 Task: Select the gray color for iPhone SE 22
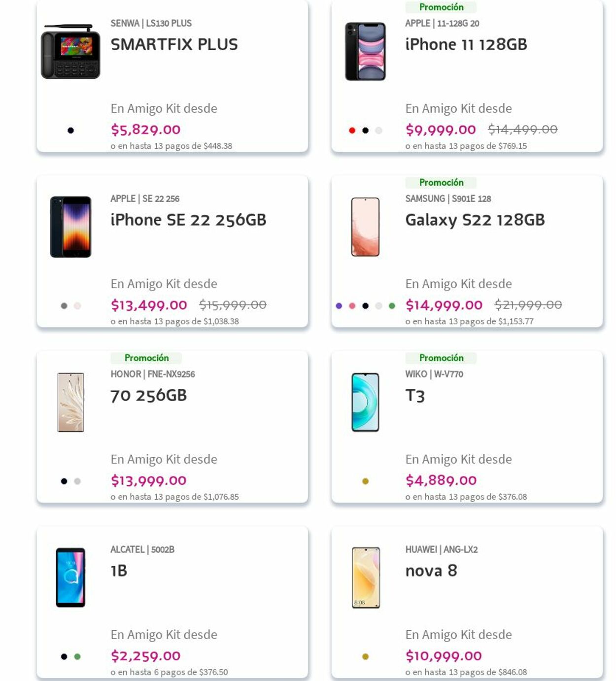(x=64, y=306)
